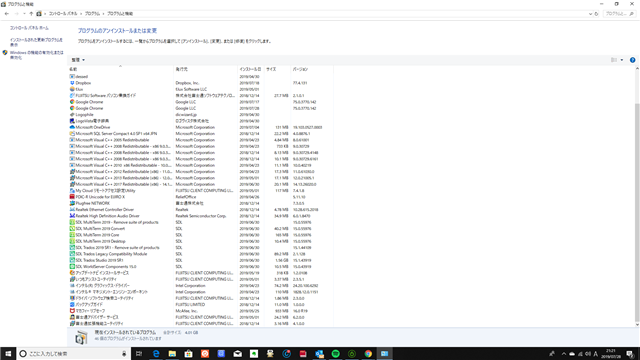Select SDL Trados Legacy Compatibility Module row

[x=201, y=254]
